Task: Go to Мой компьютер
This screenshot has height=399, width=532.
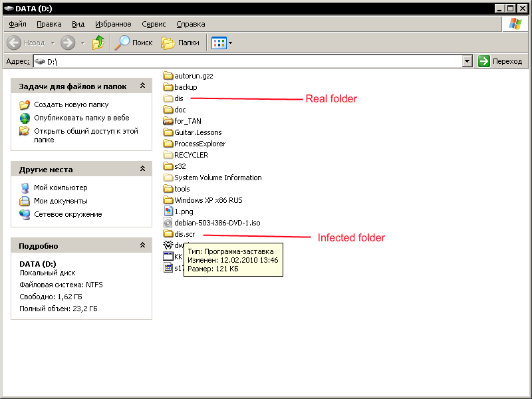Action: pos(61,188)
